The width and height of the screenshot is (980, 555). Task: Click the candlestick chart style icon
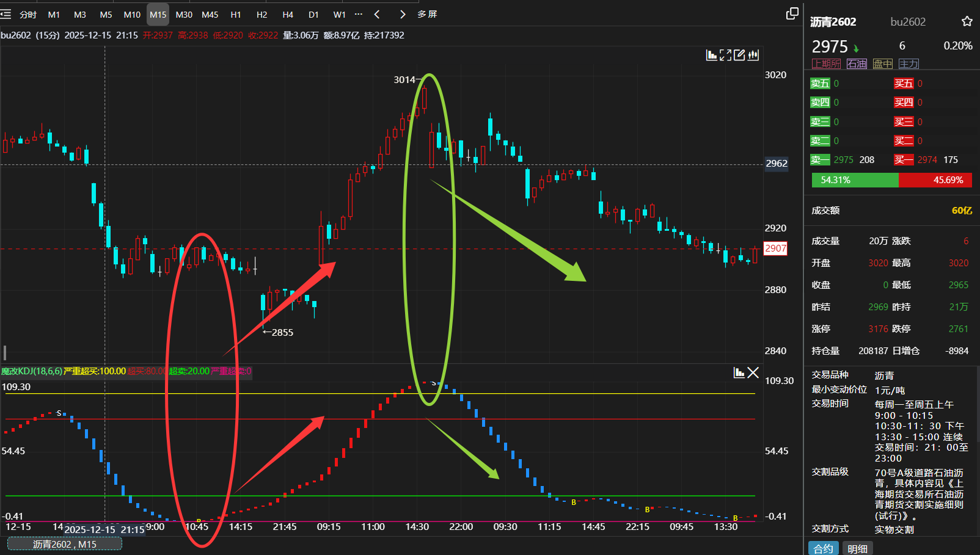tap(753, 56)
